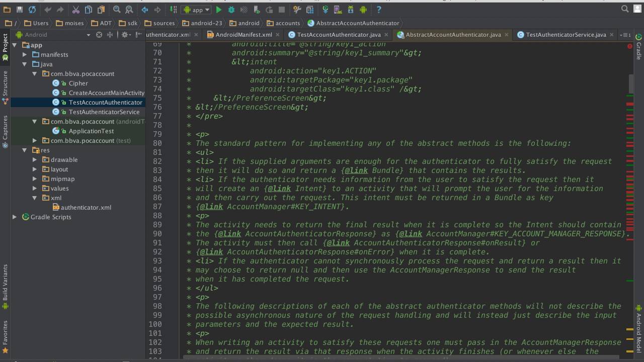The image size is (644, 362).
Task: Toggle the Captures tool window tab
Action: click(x=5, y=131)
